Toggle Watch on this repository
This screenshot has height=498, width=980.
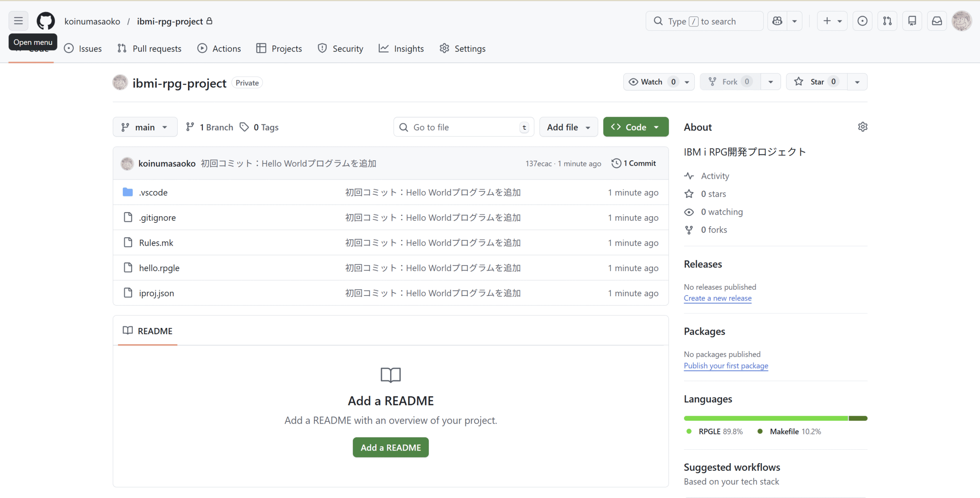pos(651,82)
